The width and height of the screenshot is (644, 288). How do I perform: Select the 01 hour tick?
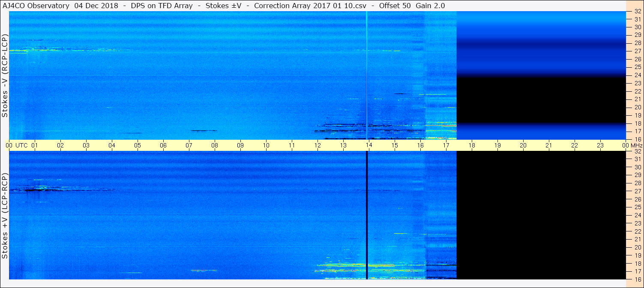35,145
